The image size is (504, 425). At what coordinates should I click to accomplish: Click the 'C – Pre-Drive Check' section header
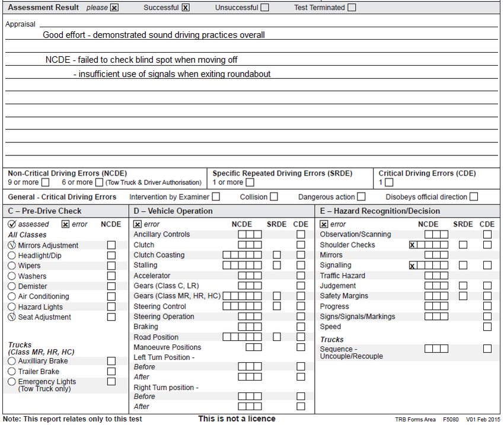pos(44,211)
